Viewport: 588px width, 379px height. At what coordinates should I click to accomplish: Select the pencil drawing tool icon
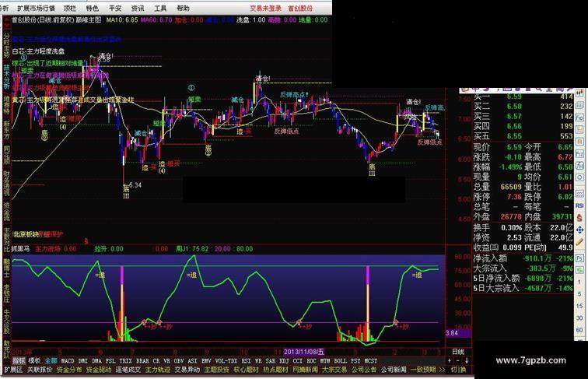[579, 242]
